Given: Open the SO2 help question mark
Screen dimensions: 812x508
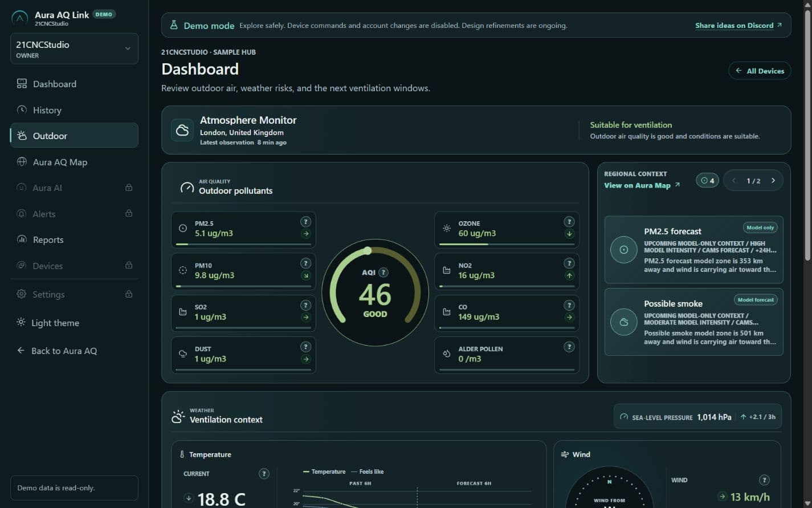Looking at the screenshot, I should (306, 305).
